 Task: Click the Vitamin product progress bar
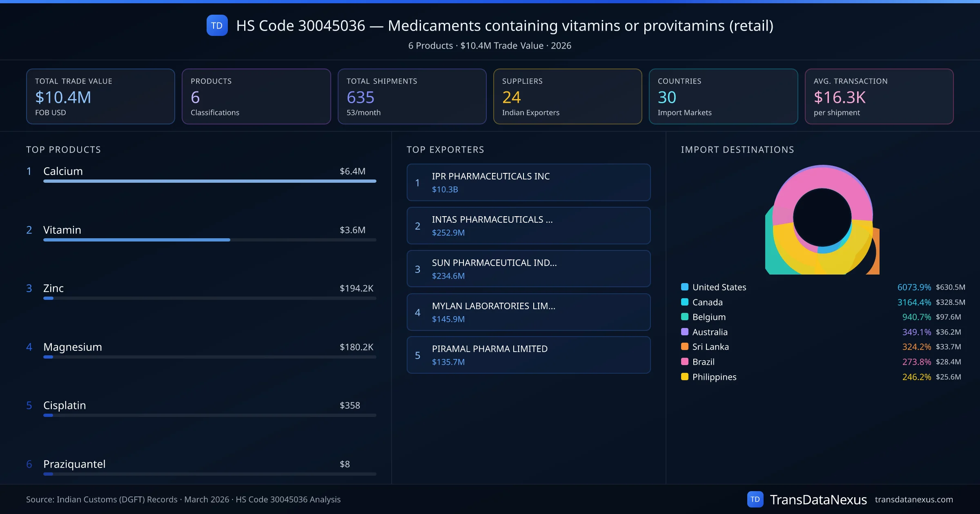[209, 240]
